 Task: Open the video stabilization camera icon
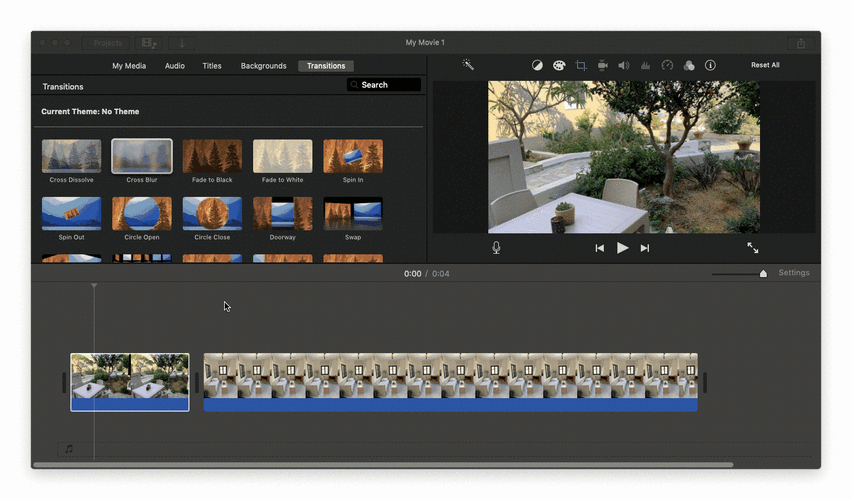[x=603, y=65]
